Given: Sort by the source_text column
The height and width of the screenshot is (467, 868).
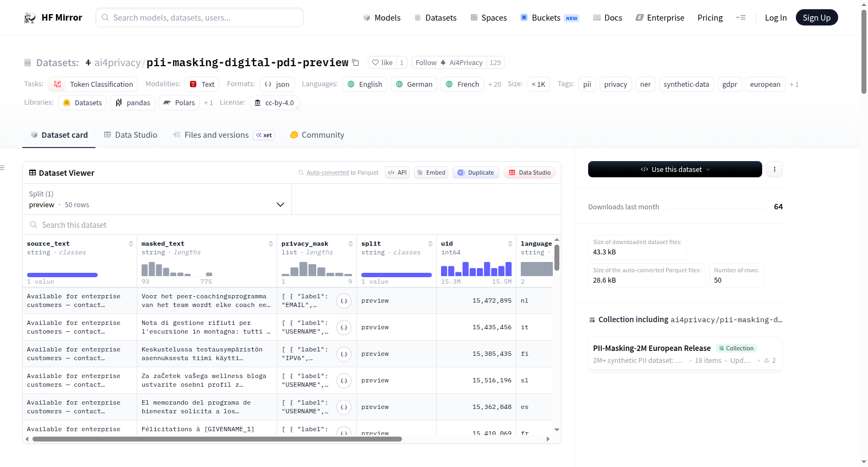Looking at the screenshot, I should [x=131, y=244].
